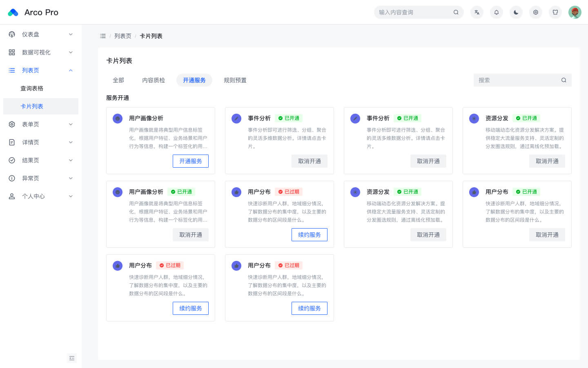Open the language switch icon
588x368 pixels.
pos(477,12)
